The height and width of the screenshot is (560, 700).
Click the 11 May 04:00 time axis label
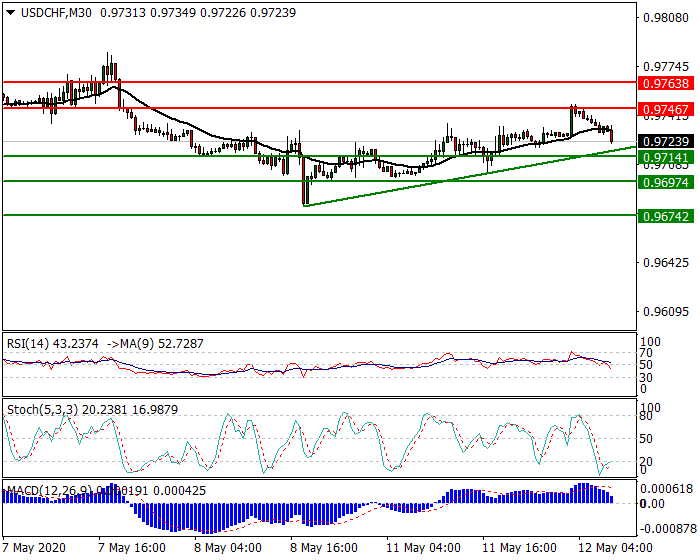[423, 547]
